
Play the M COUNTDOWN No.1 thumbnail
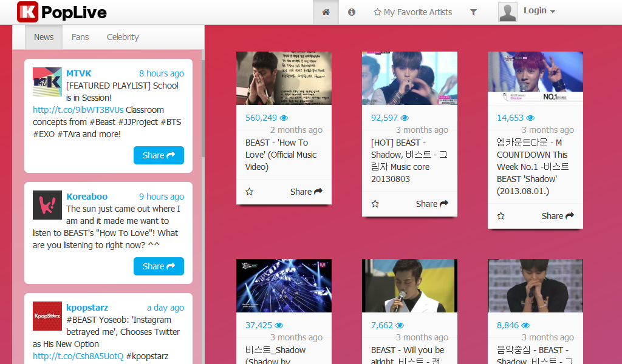[x=536, y=78]
